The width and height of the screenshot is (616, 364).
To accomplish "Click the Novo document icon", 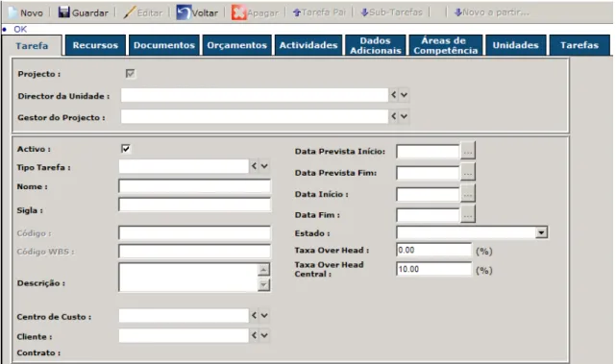I will click(12, 12).
